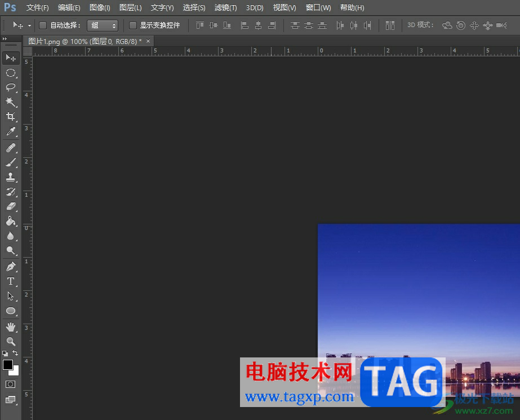Open the 图像(I) menu
520x420 pixels.
pos(100,8)
